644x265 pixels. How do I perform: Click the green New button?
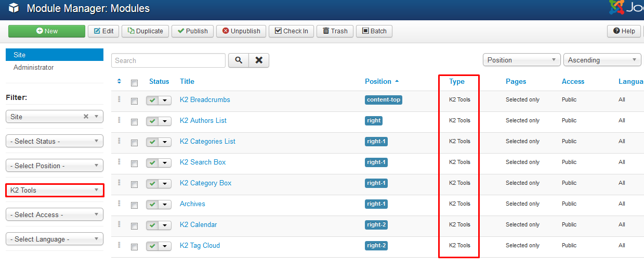point(47,31)
